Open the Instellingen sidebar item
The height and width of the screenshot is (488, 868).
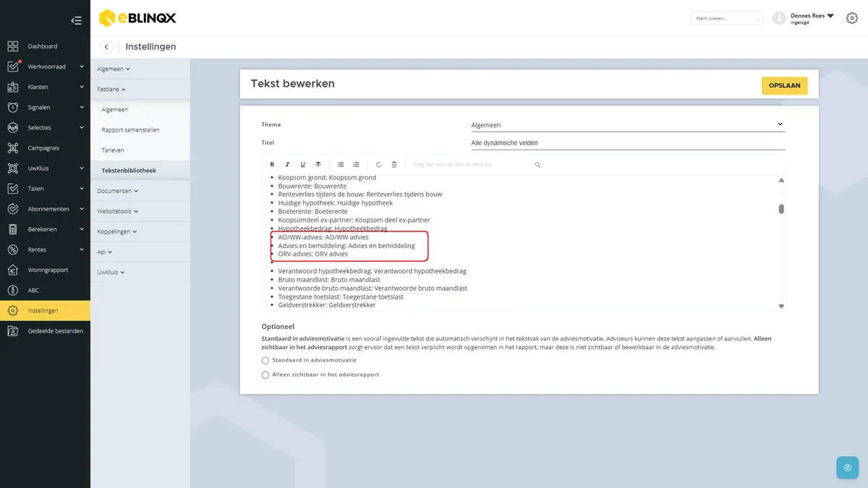(x=45, y=311)
